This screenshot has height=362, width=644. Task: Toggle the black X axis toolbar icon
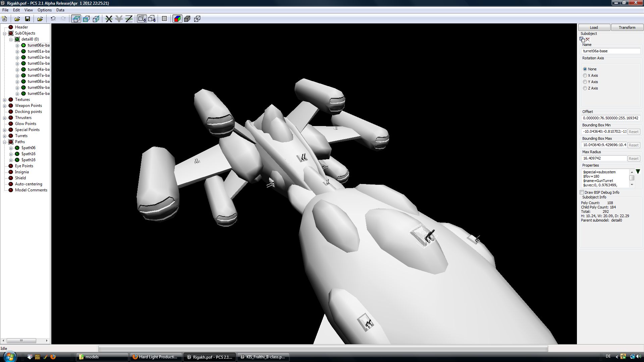pos(109,19)
